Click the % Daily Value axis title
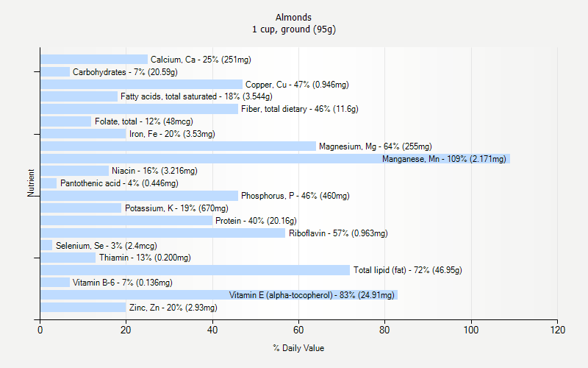 click(298, 348)
